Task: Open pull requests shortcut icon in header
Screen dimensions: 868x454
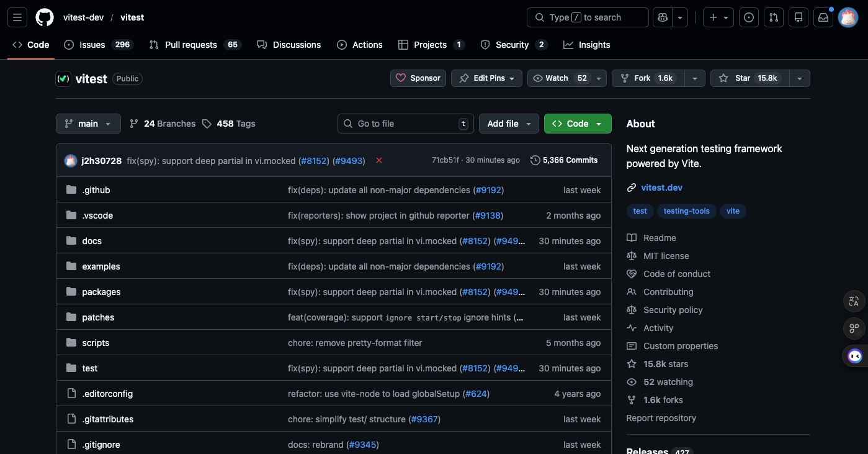Action: tap(774, 17)
